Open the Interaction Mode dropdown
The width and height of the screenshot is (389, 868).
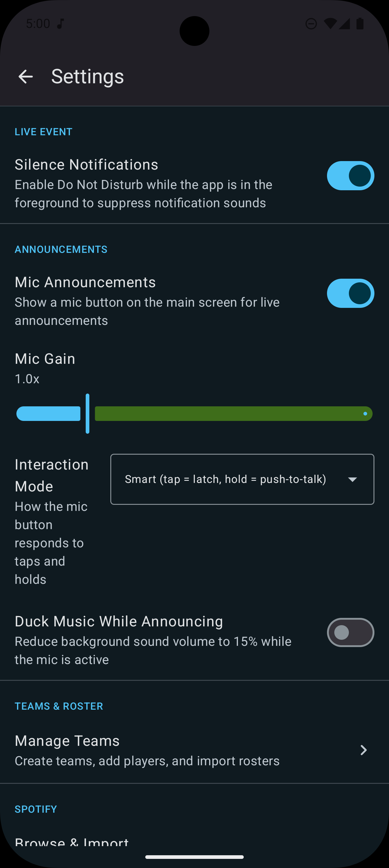click(x=242, y=479)
